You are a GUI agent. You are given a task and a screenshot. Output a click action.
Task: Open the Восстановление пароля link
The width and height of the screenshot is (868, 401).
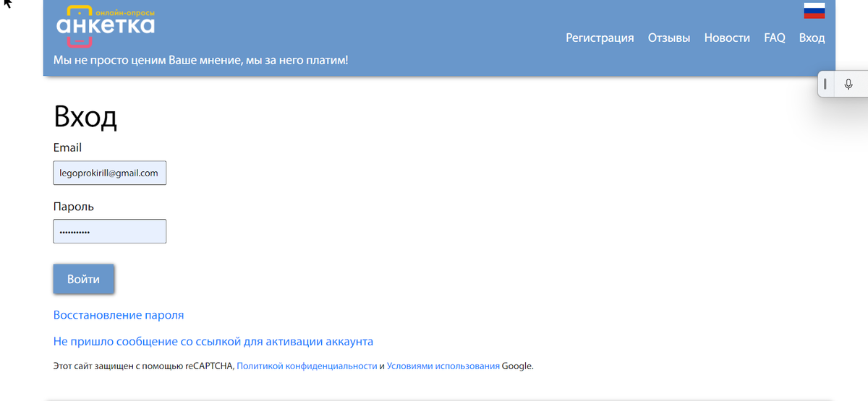click(x=119, y=315)
